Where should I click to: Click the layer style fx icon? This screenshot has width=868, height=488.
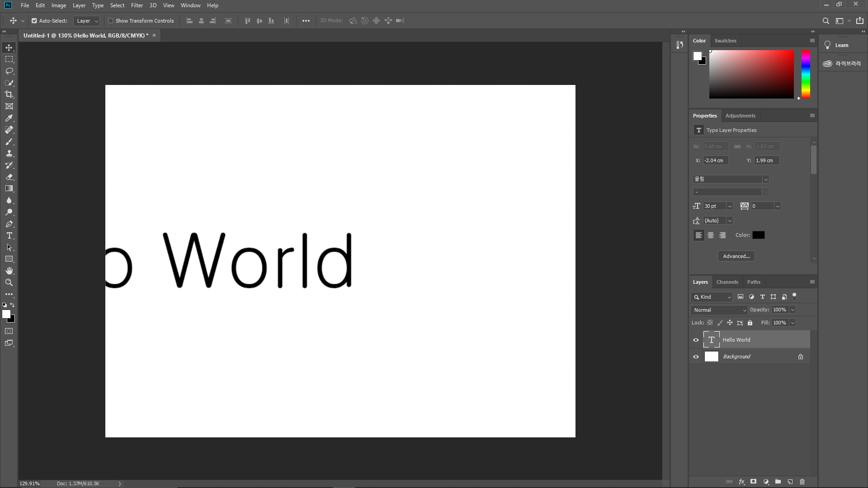point(741,482)
